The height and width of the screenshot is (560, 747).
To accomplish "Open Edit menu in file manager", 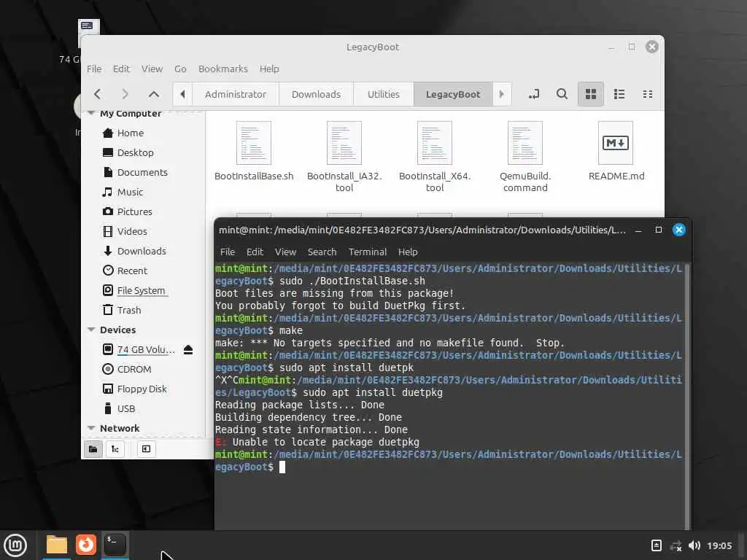I will pos(121,69).
